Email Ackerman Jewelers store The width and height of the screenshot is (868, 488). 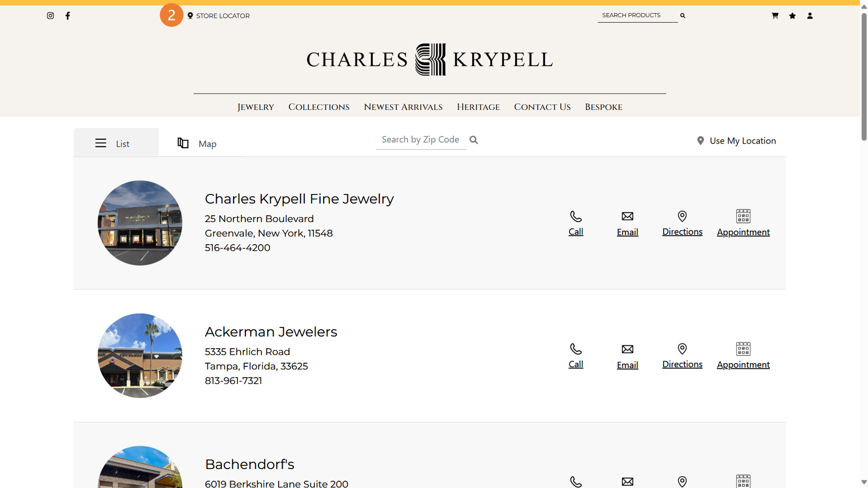tap(627, 356)
